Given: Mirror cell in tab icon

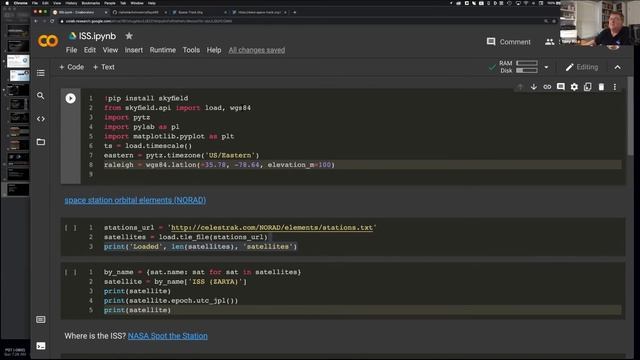Looking at the screenshot, I should (588, 87).
